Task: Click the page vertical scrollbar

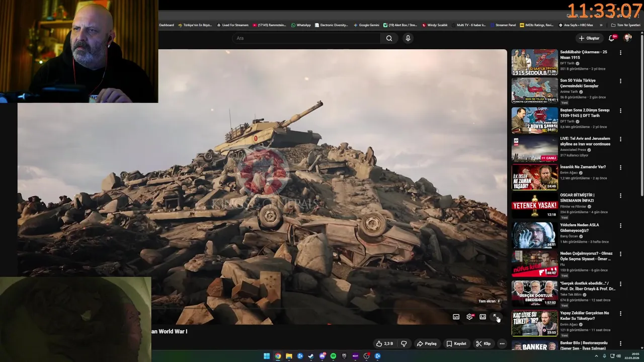Action: (642, 116)
